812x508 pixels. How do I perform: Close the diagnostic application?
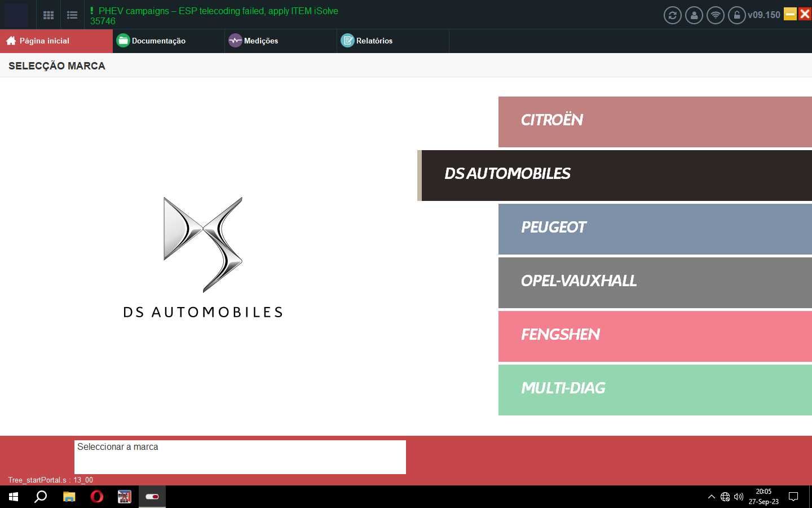pos(805,14)
